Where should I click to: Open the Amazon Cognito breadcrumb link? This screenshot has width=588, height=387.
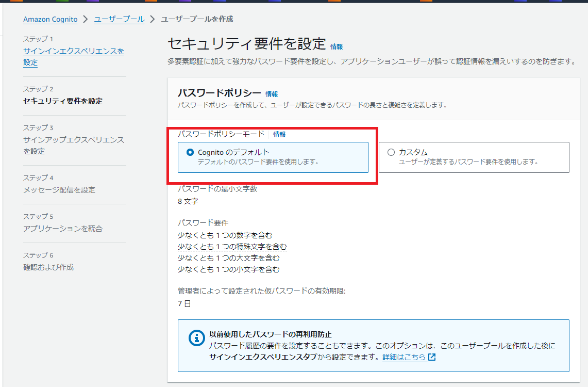[x=51, y=19]
